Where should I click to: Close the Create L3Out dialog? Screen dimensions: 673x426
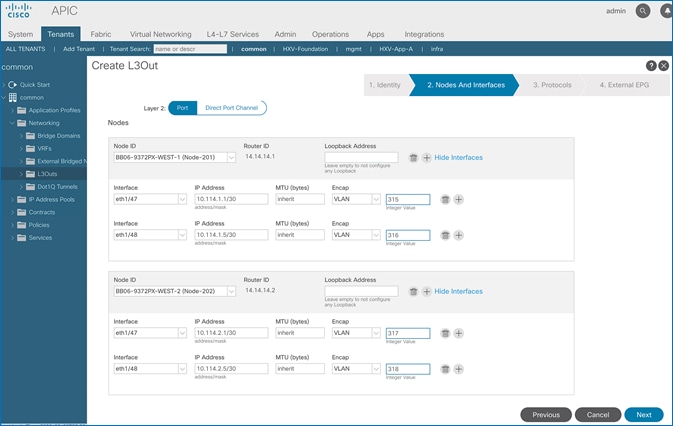click(664, 66)
